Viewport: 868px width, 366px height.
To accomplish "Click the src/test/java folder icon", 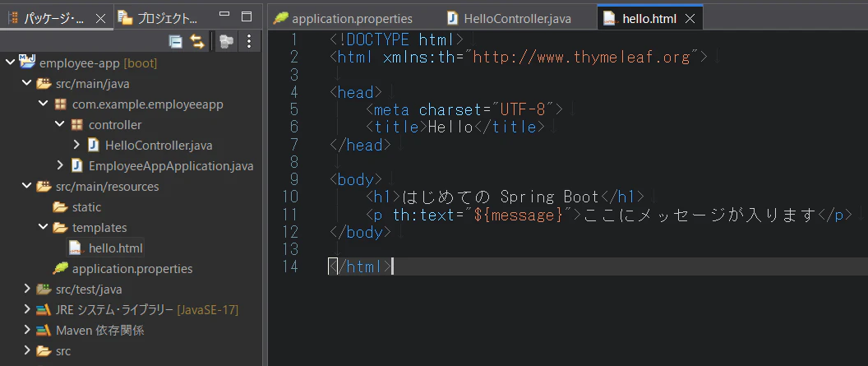I will coord(44,289).
